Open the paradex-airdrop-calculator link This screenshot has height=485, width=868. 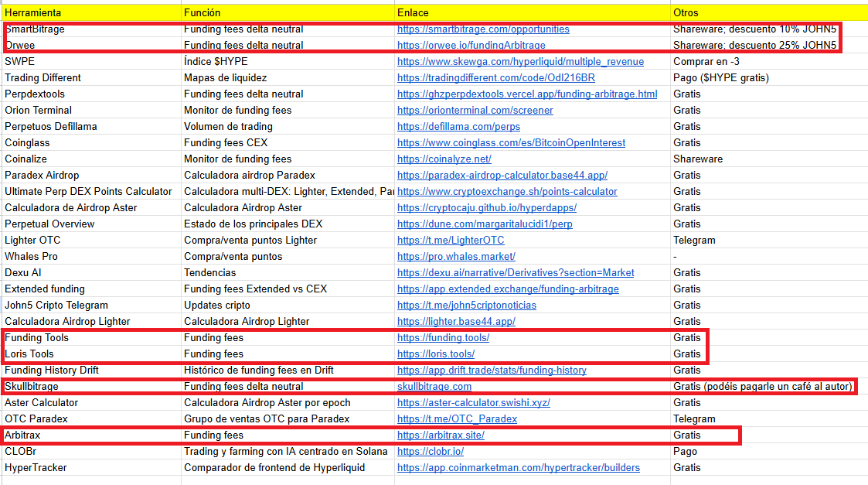(502, 175)
